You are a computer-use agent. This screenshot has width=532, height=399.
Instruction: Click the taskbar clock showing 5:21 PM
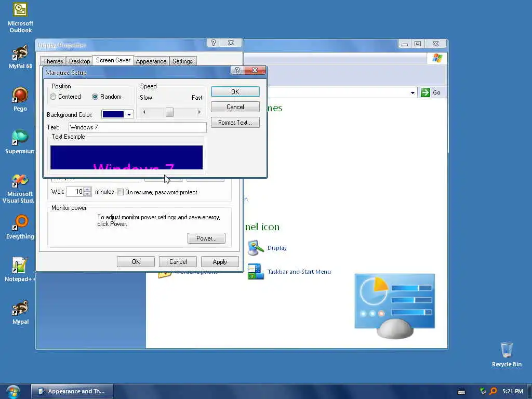tap(513, 391)
